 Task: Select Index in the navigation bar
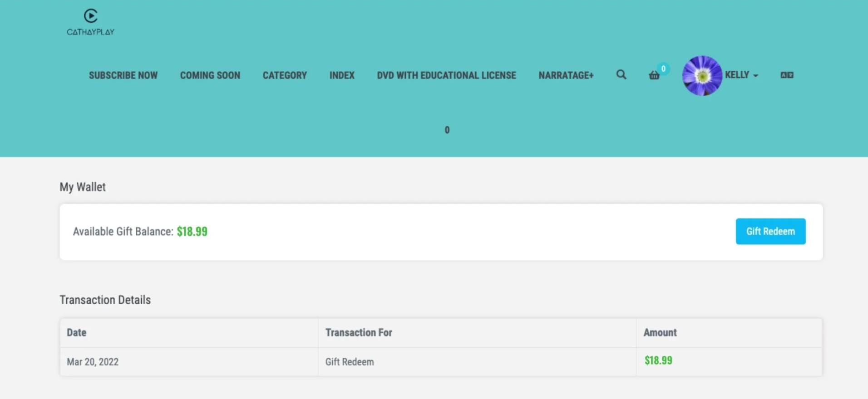pyautogui.click(x=342, y=75)
